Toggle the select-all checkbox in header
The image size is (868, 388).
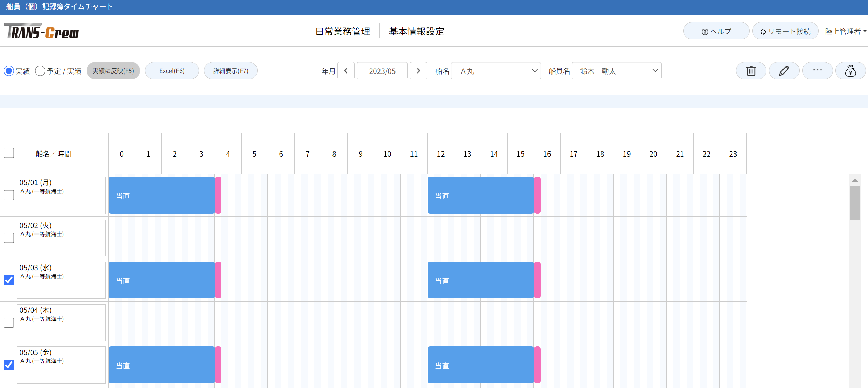pos(9,153)
